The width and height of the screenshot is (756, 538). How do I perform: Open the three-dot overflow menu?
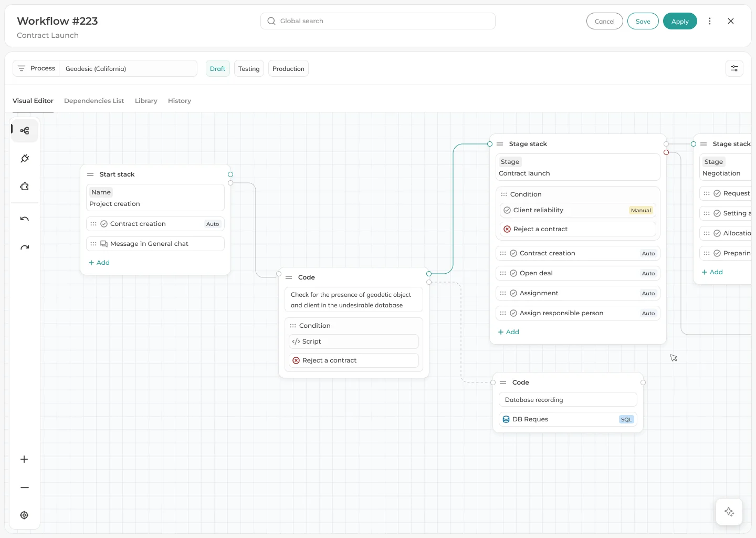click(710, 21)
